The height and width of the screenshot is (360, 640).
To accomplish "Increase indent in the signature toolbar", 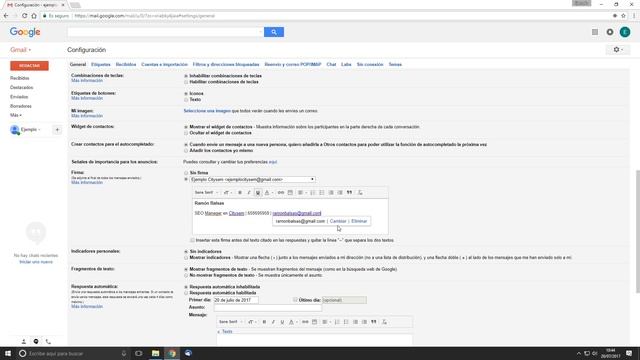I will point(340,192).
